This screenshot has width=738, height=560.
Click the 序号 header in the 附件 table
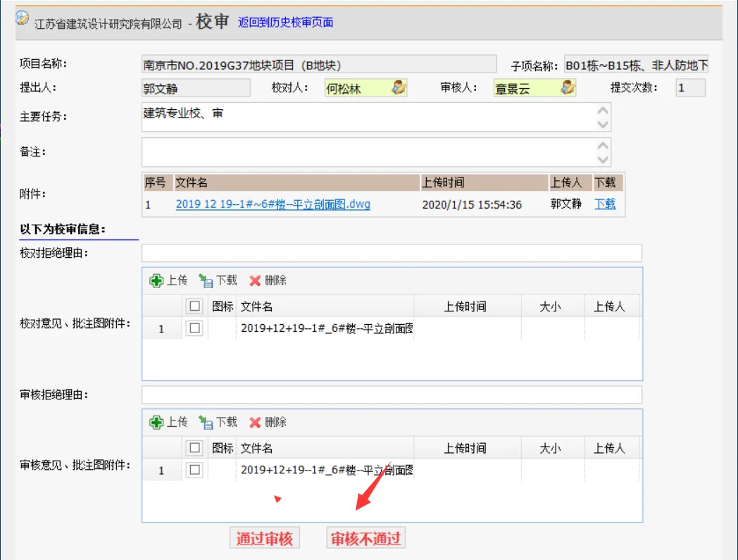pos(158,182)
